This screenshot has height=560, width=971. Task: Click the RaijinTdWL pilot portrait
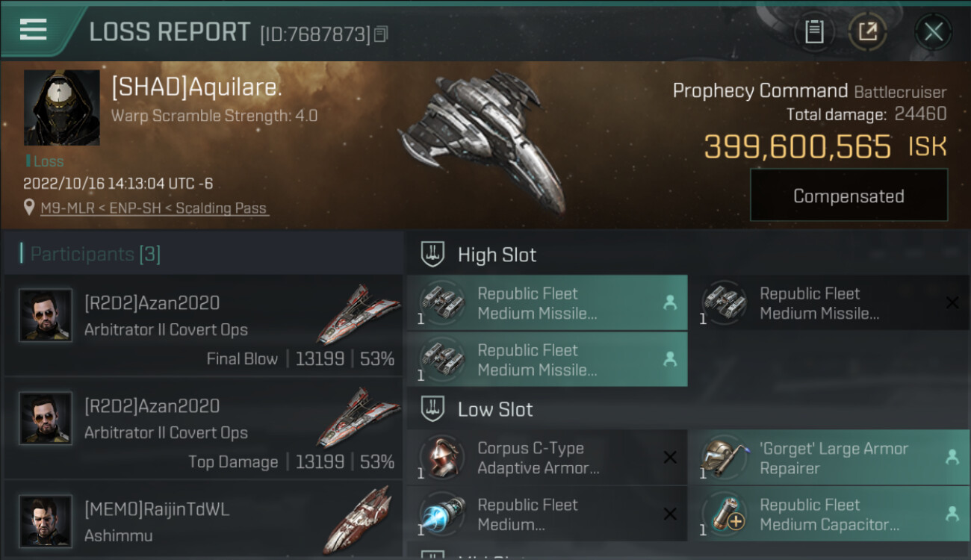click(46, 520)
